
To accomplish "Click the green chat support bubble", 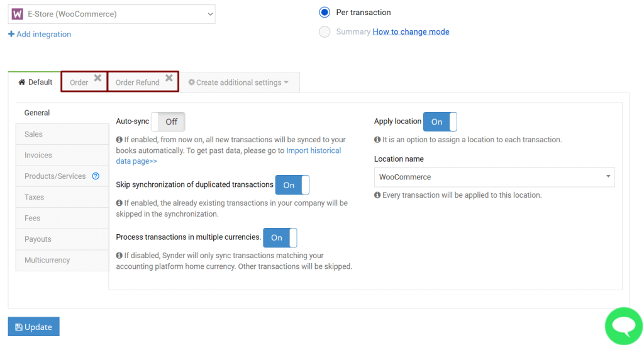I will click(623, 325).
